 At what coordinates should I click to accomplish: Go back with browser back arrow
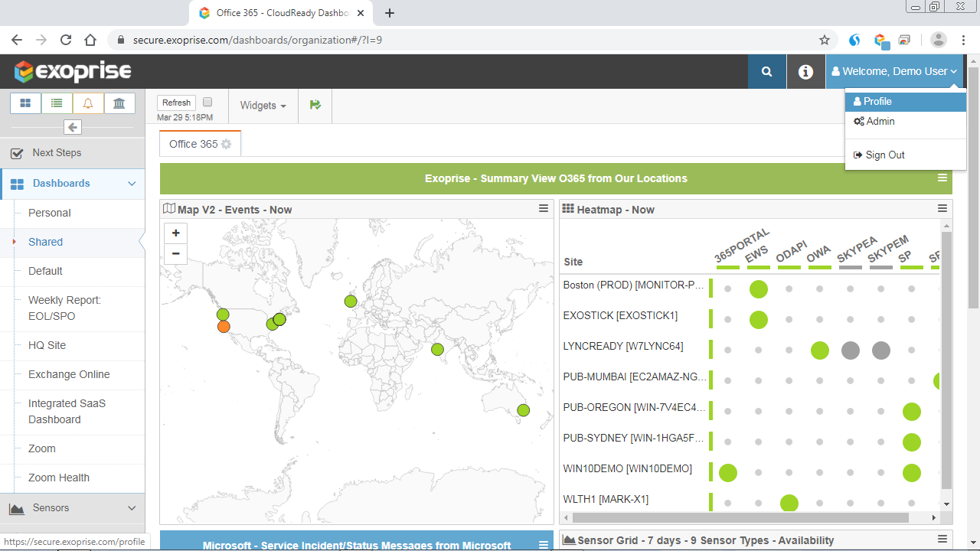[17, 40]
